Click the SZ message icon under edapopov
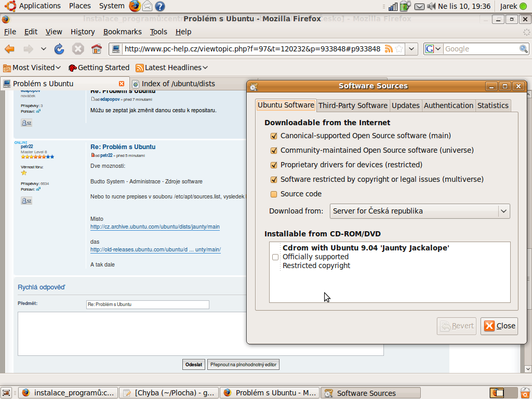This screenshot has height=399, width=532. pyautogui.click(x=26, y=123)
